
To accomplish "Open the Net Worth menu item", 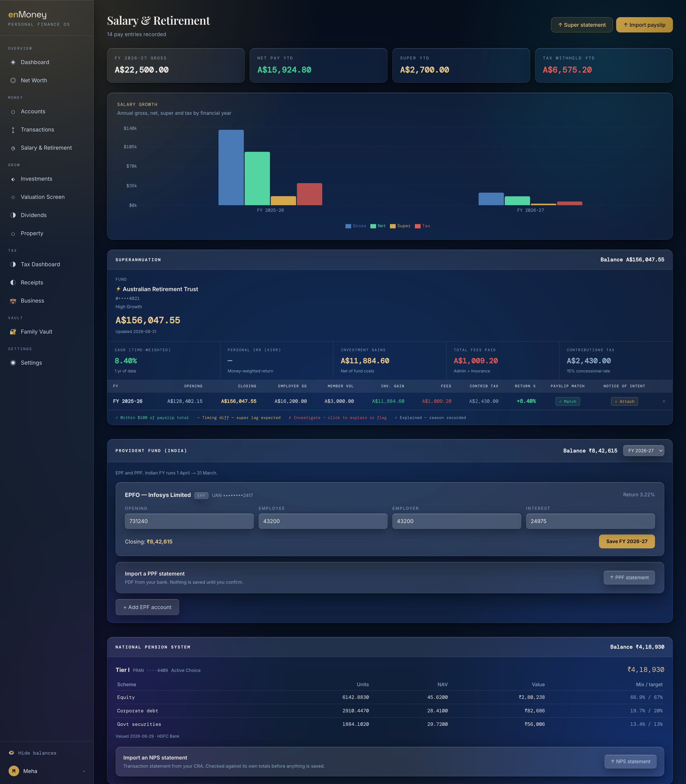I will [47, 80].
